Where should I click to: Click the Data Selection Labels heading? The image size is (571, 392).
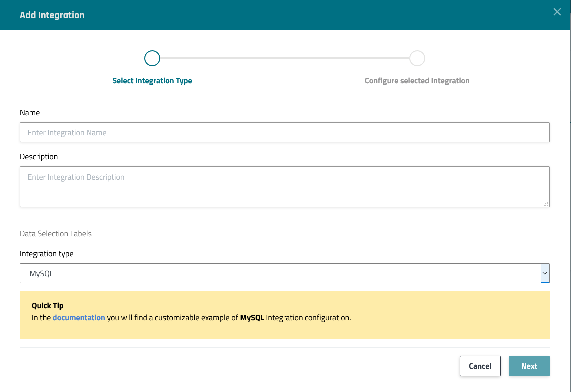coord(56,234)
